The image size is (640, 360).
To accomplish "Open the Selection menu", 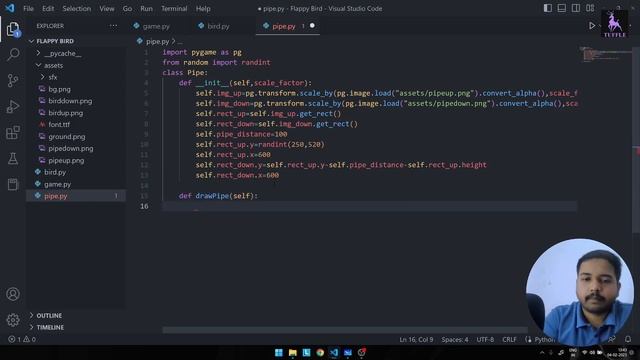I will [77, 8].
